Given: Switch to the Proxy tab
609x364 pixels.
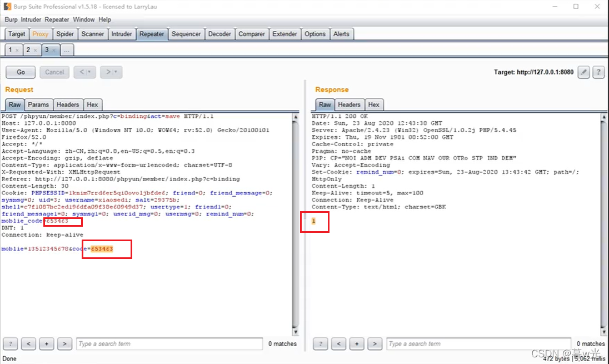Looking at the screenshot, I should (x=41, y=34).
